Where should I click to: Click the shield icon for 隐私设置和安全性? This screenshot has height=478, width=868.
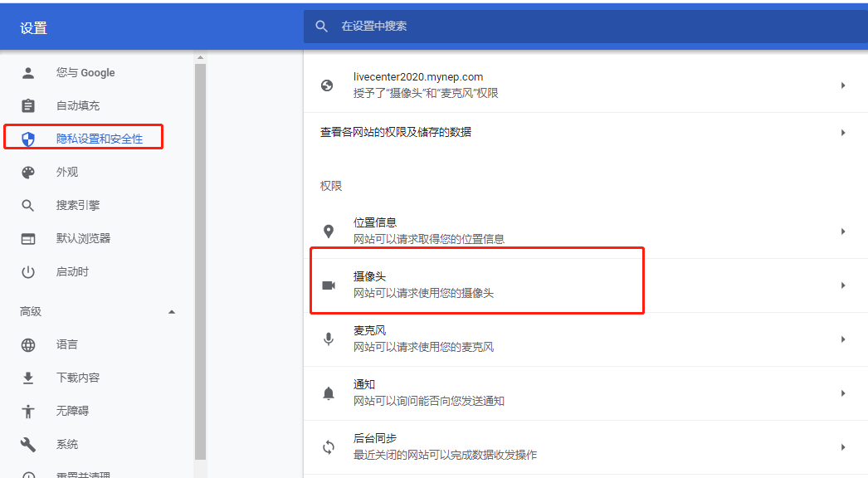pyautogui.click(x=27, y=138)
